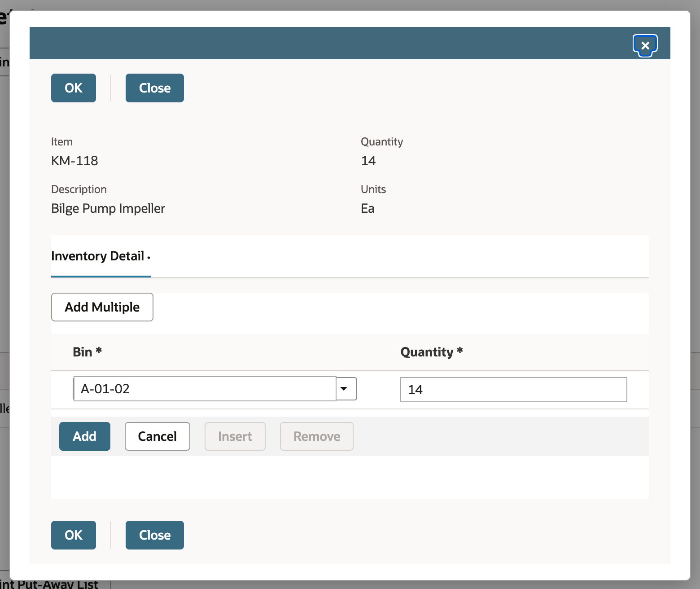This screenshot has width=700, height=589.
Task: Click the Remove button
Action: [317, 436]
